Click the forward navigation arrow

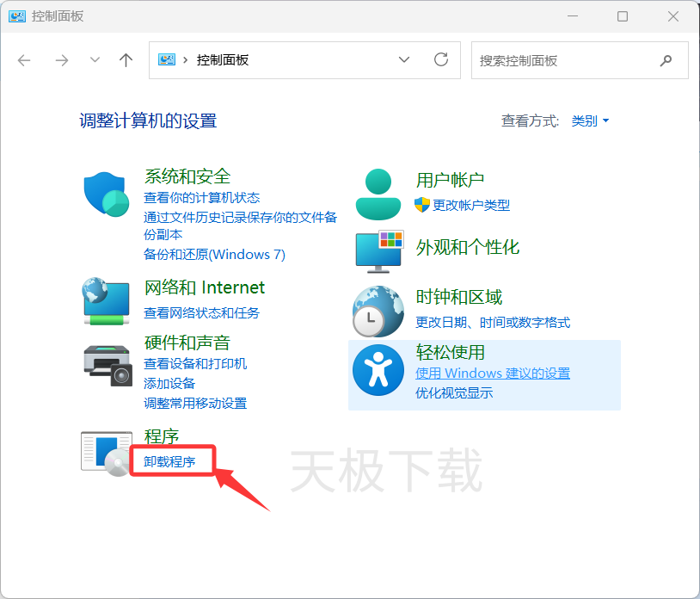[x=62, y=60]
